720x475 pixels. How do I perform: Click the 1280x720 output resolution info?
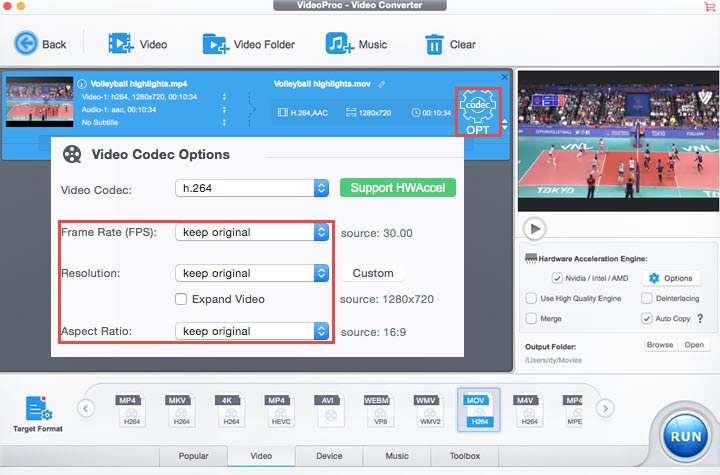tap(369, 113)
